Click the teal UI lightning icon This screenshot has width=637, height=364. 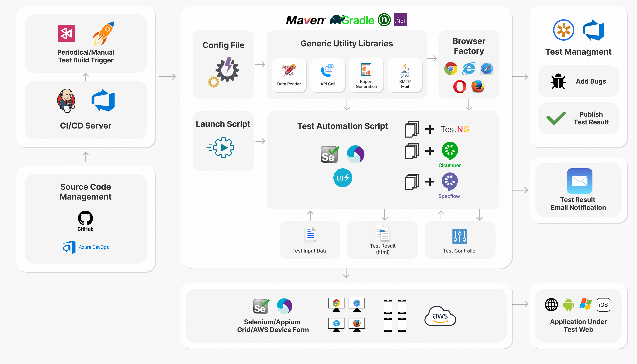tap(343, 178)
